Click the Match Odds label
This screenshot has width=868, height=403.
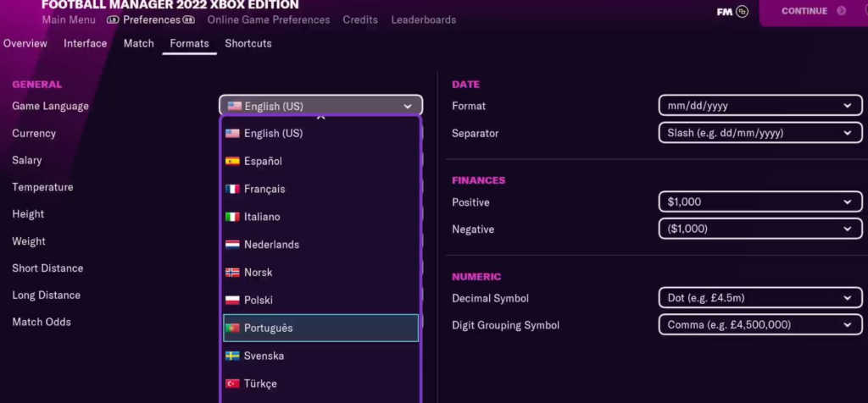[42, 322]
